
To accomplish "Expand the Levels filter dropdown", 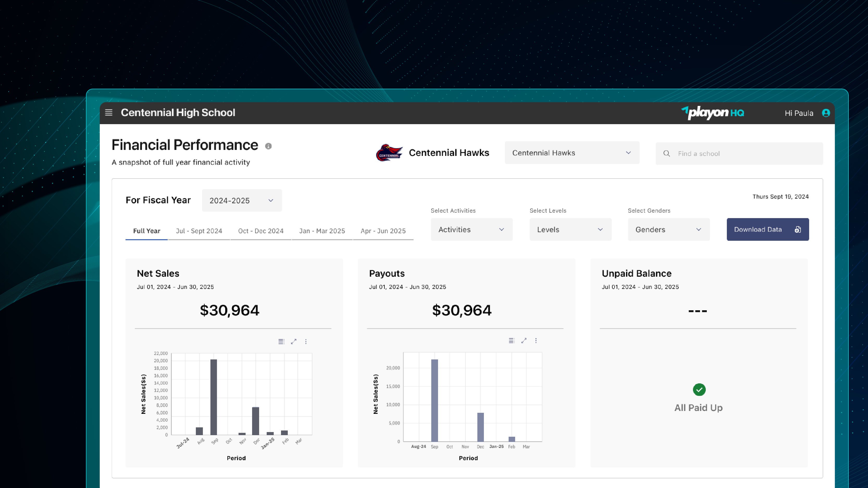I will pyautogui.click(x=570, y=230).
